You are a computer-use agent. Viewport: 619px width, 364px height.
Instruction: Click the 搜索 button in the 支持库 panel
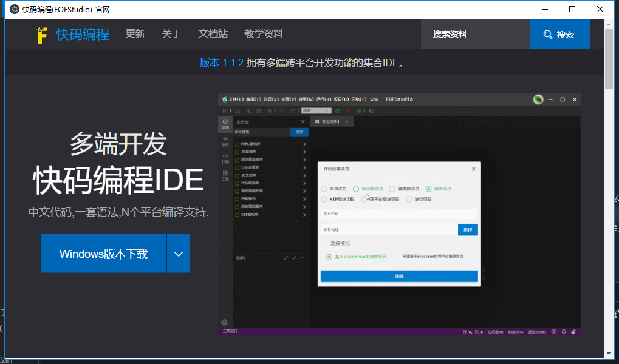299,132
